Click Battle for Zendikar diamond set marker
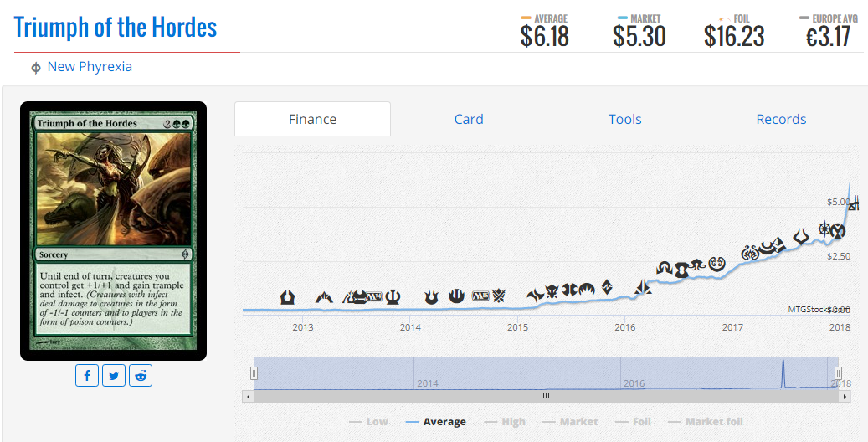The width and height of the screenshot is (868, 442). tap(608, 289)
